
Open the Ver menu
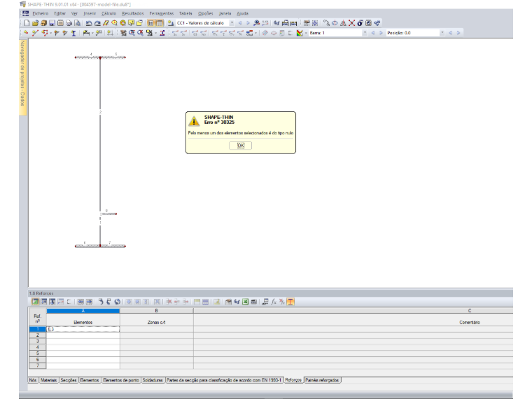tap(74, 13)
